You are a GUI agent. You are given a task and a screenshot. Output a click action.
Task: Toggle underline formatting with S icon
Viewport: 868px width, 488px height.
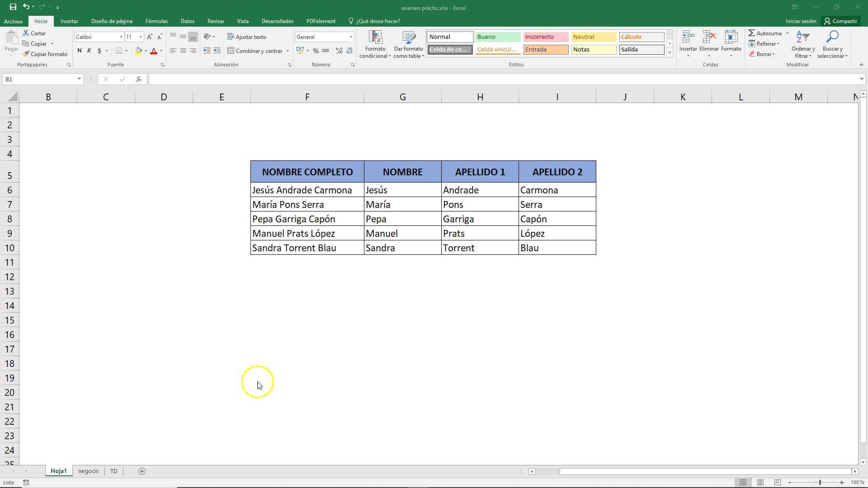[99, 51]
